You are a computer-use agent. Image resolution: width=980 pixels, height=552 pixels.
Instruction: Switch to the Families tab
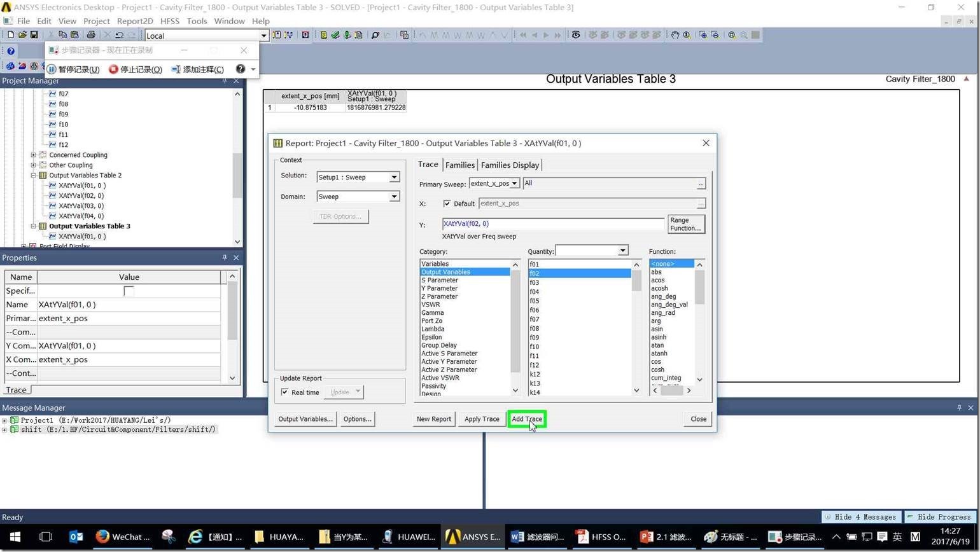pos(459,165)
